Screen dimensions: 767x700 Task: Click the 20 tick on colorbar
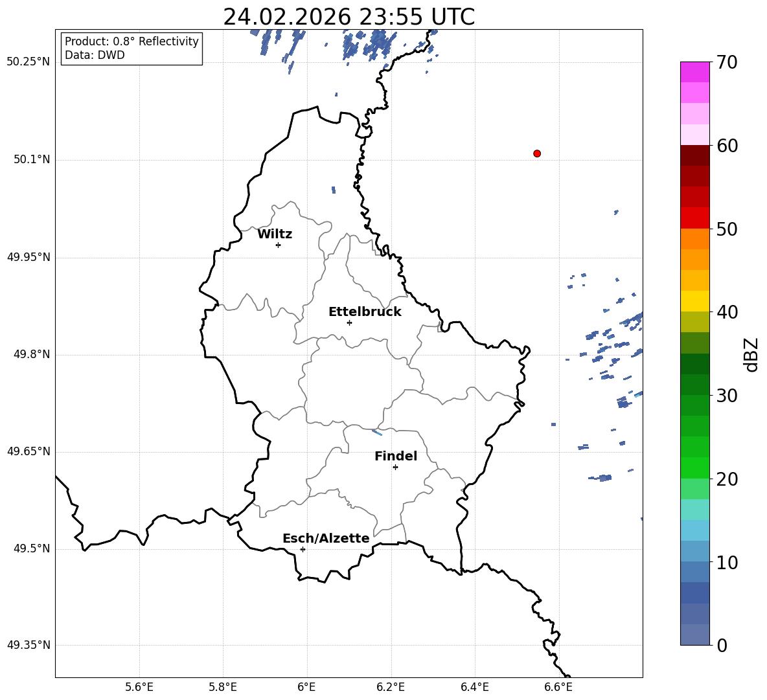(x=727, y=479)
